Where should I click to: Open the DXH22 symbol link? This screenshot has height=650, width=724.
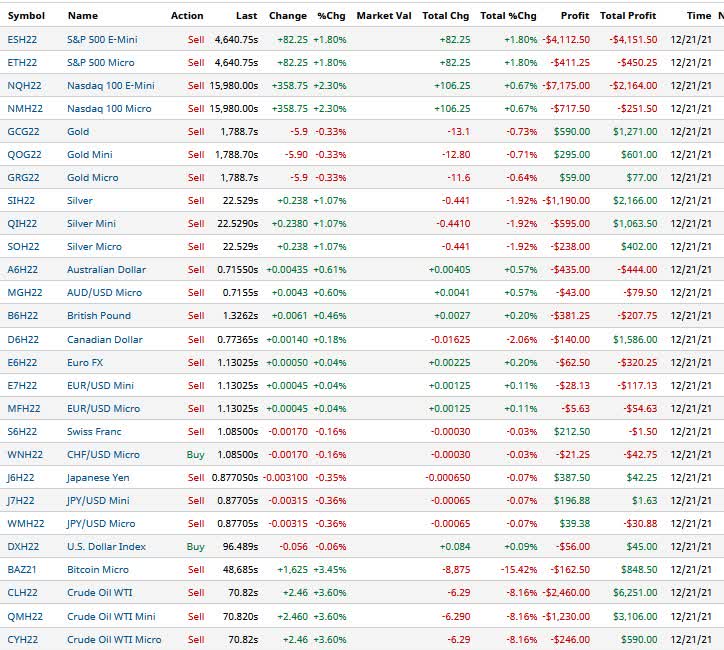click(23, 547)
